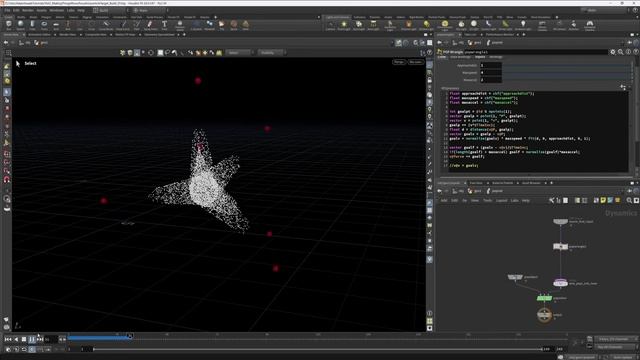Open the Build desktop dropdown
Viewport: 640px width, 360px height.
point(109,10)
